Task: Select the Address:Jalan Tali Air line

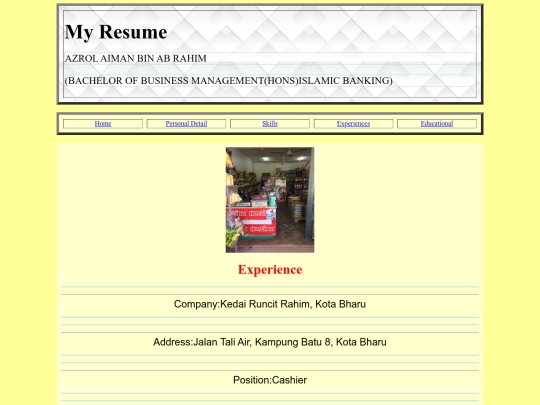Action: click(270, 342)
